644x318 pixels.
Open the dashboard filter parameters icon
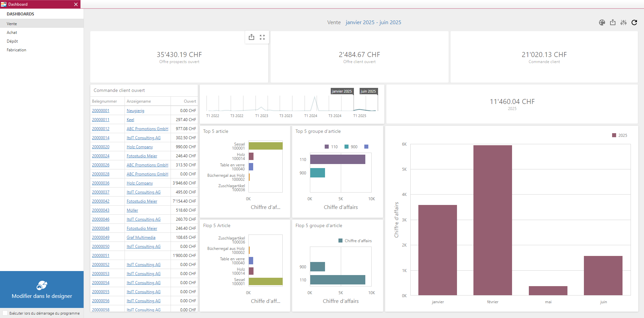point(624,22)
